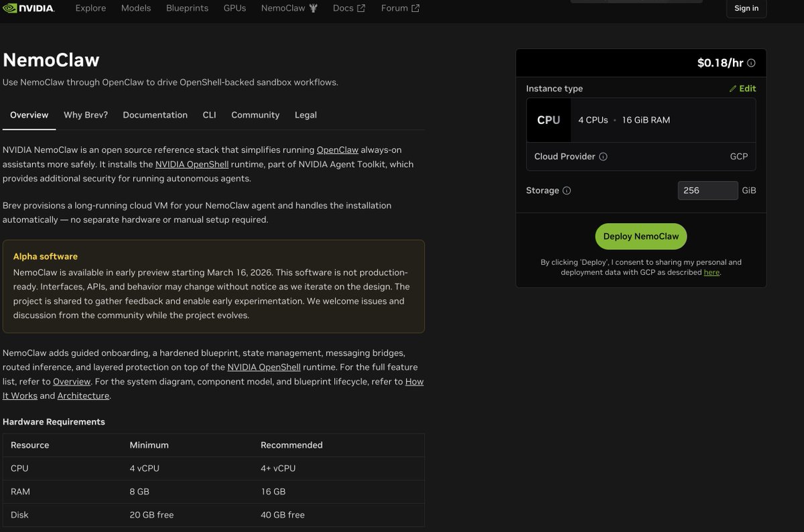This screenshot has height=532, width=804.
Task: Open the Architecture link
Action: (x=83, y=396)
